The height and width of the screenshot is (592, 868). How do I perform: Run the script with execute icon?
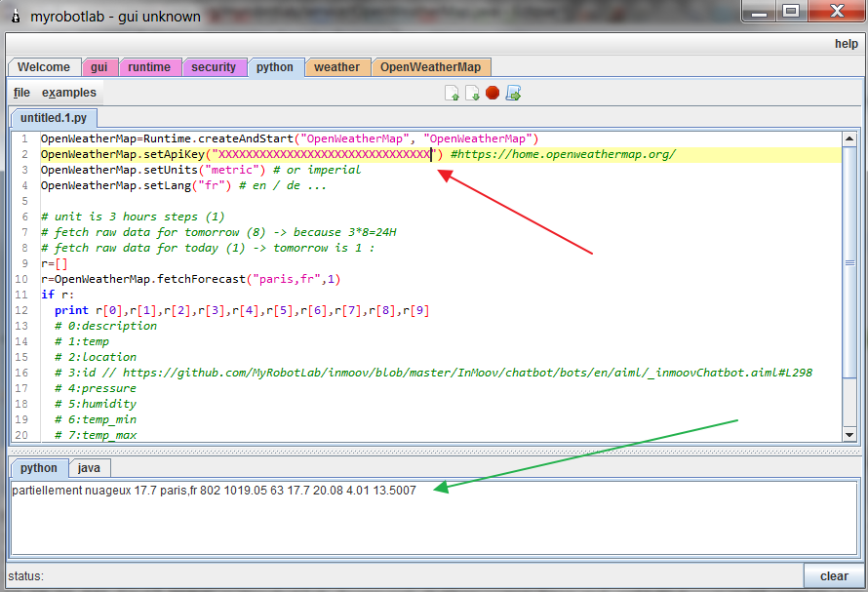(x=513, y=93)
